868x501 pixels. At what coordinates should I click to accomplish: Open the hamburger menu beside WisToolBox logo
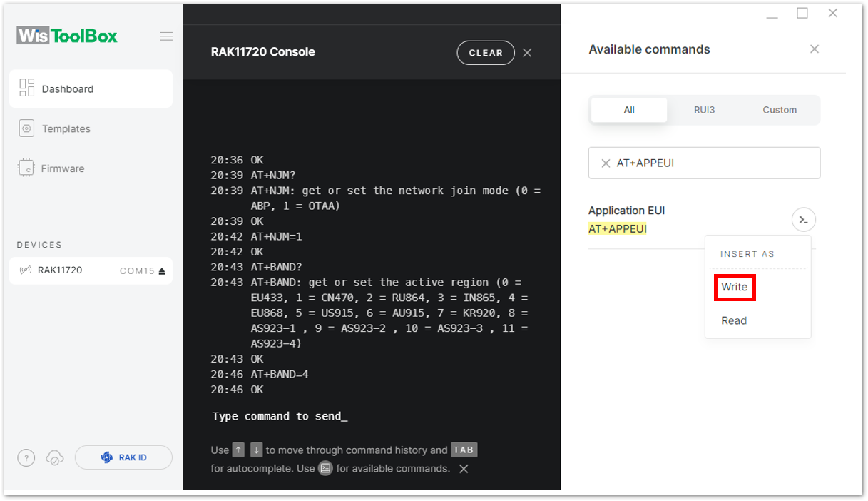click(166, 36)
